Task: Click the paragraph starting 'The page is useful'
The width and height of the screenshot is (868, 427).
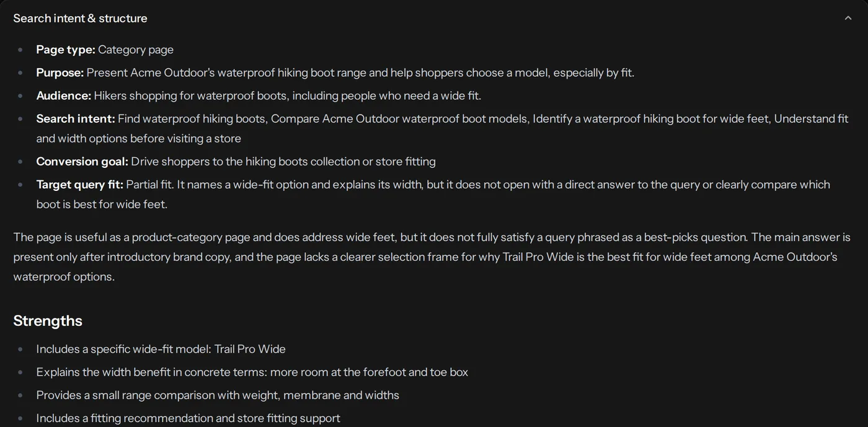Action: tap(432, 257)
